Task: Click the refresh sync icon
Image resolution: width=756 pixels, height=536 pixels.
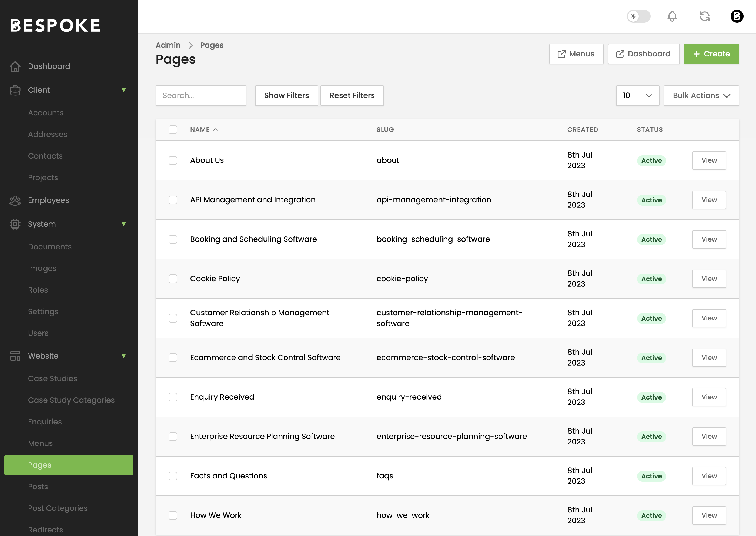Action: (x=704, y=16)
